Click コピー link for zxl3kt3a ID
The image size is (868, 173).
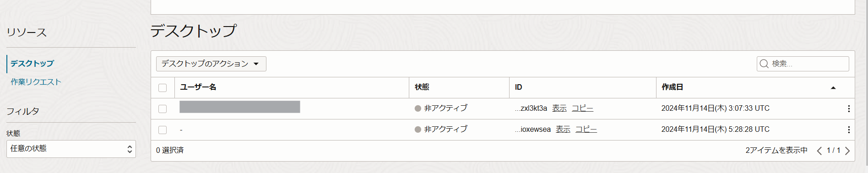(582, 108)
